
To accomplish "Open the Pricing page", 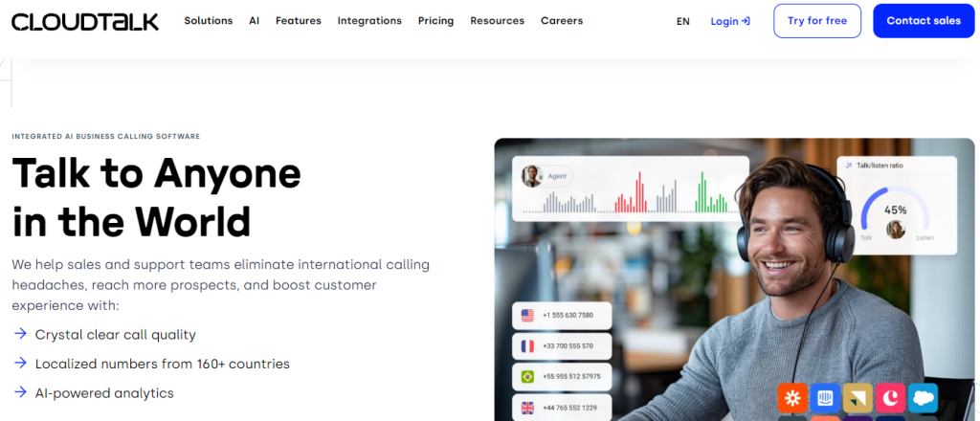I will click(x=435, y=21).
